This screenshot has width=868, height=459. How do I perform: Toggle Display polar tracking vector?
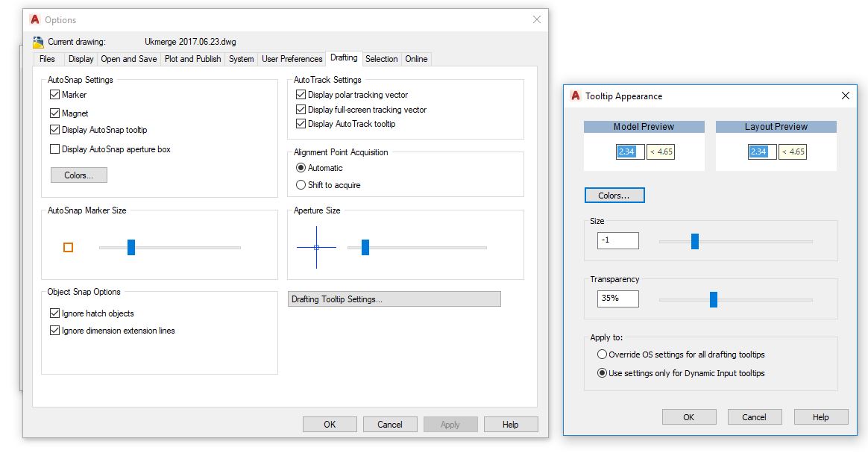pyautogui.click(x=301, y=95)
